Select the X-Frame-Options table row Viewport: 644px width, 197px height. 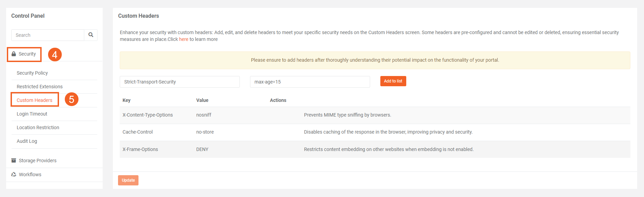(x=375, y=149)
